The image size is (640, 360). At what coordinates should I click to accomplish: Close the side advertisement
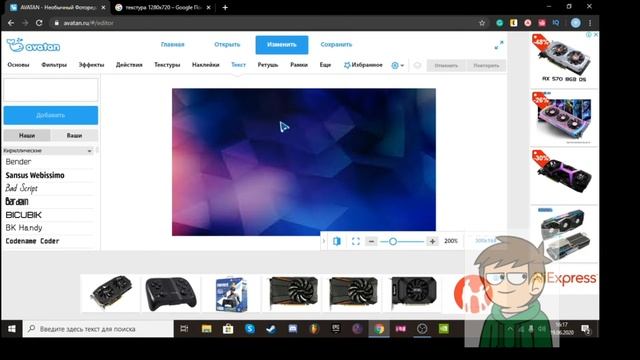(x=596, y=35)
